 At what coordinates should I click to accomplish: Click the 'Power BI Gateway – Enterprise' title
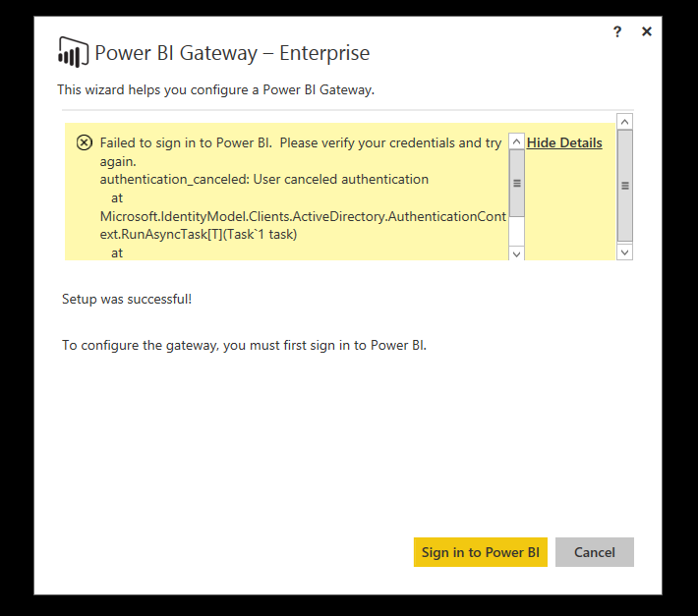coord(232,53)
